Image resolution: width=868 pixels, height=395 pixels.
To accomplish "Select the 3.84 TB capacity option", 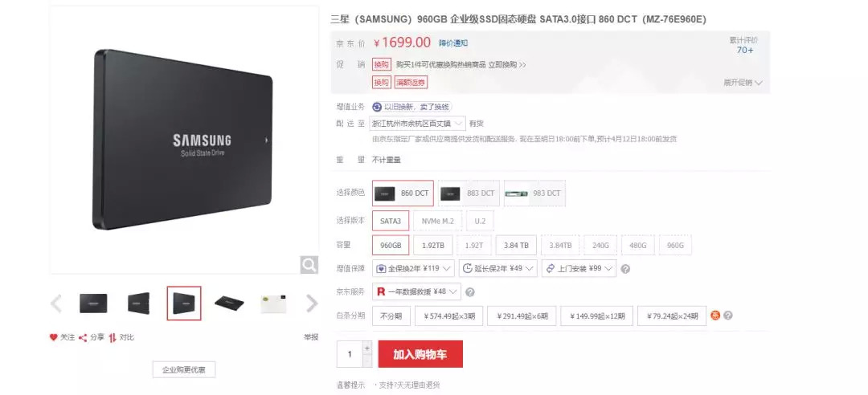I will [x=516, y=245].
